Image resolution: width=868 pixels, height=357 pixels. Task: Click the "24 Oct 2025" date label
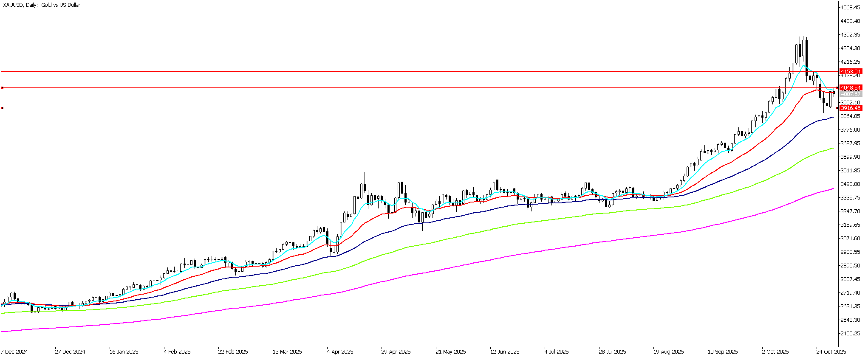[831, 352]
